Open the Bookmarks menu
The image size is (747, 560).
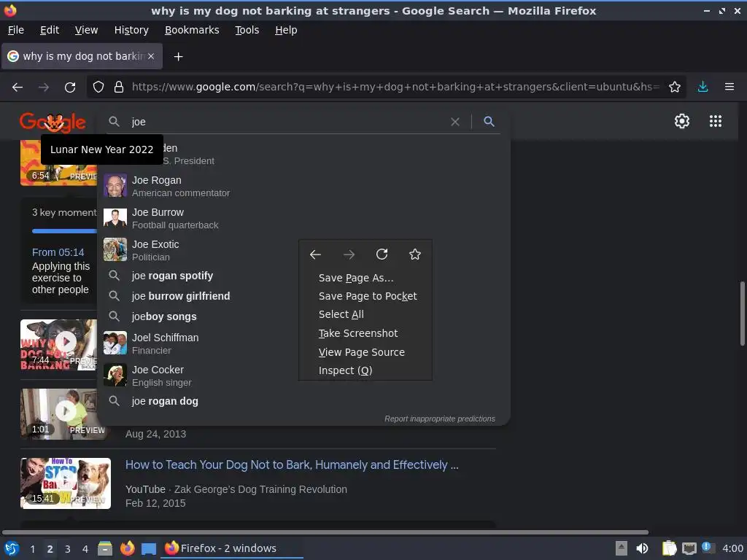(192, 30)
